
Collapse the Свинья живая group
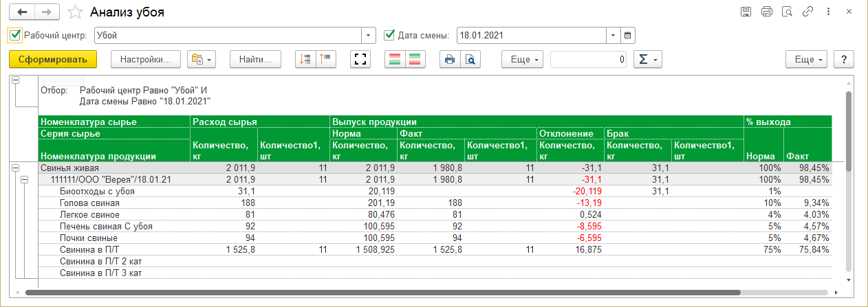pyautogui.click(x=15, y=167)
